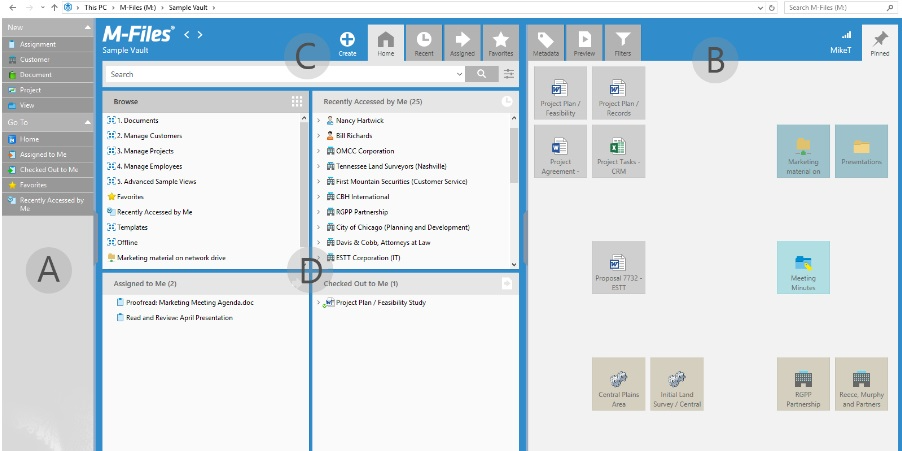
Task: Open pinned Reece, Murphy and Partners tile
Action: coord(861,384)
